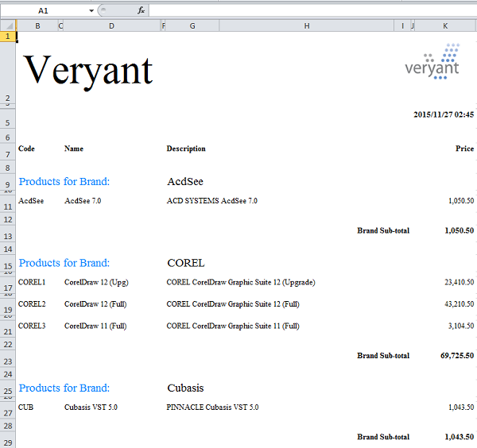Click the PINNACLE Cubasis VST 5.0 description
477x448 pixels.
212,407
